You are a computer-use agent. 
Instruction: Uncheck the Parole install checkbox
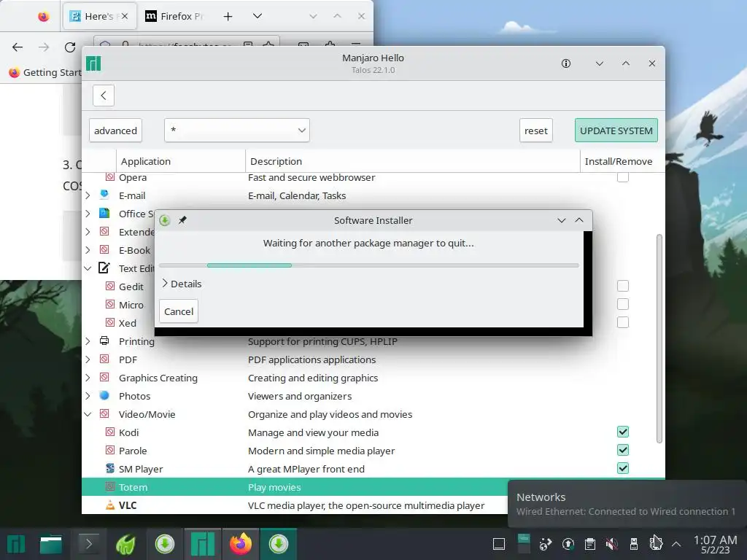click(623, 449)
